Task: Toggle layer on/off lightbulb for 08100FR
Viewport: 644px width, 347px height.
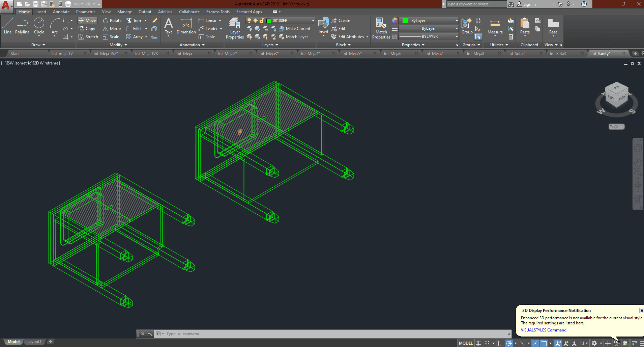Action: pyautogui.click(x=249, y=21)
